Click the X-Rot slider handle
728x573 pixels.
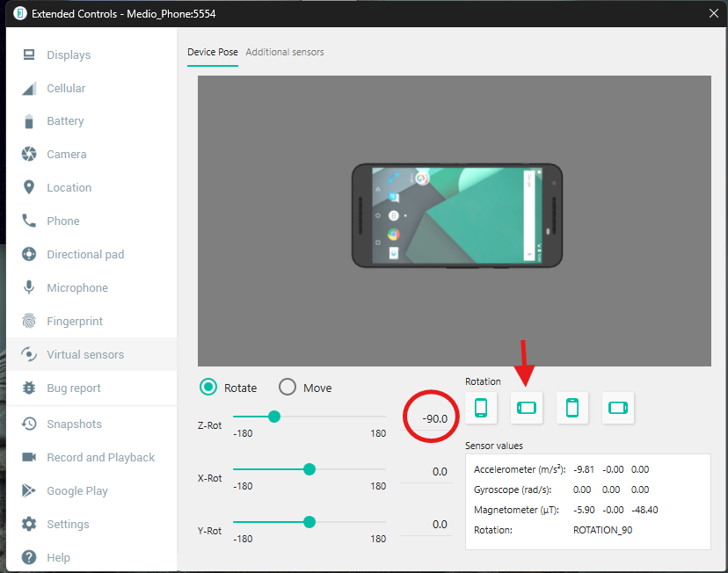click(309, 469)
